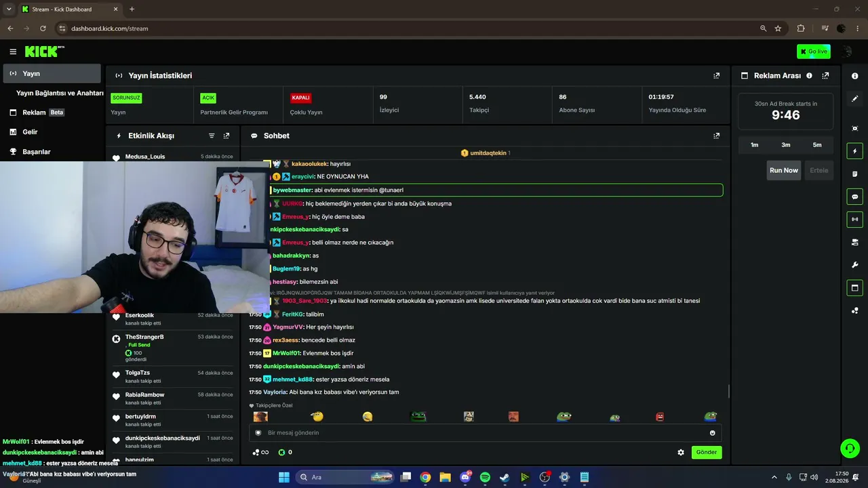Click the green Kick coin counter icon
Screen dimensions: 868x488
coord(282,452)
